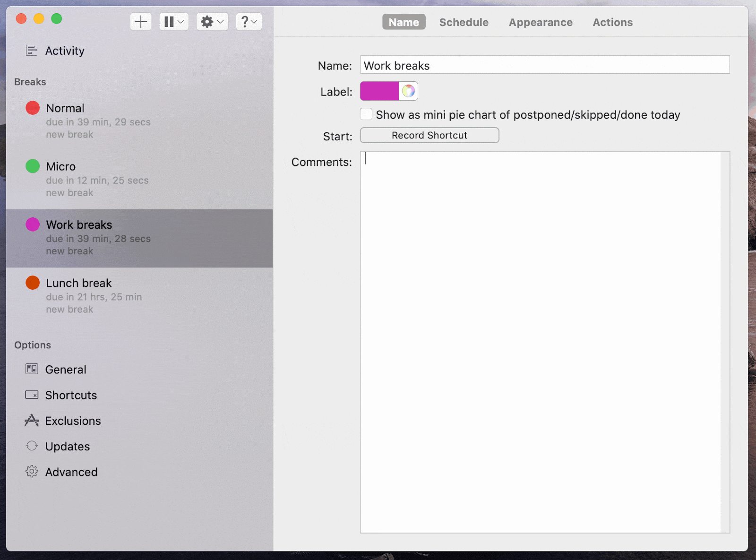Click into the Name text field
756x560 pixels.
click(x=545, y=65)
